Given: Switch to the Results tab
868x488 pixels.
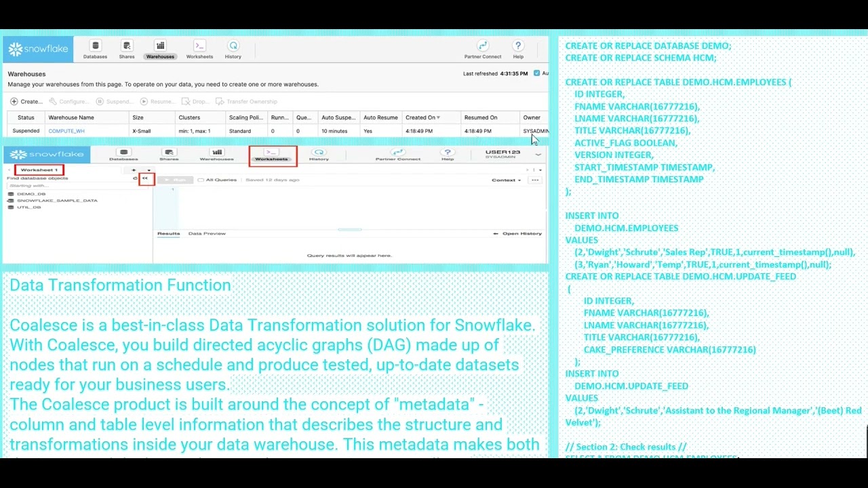Looking at the screenshot, I should click(x=169, y=234).
